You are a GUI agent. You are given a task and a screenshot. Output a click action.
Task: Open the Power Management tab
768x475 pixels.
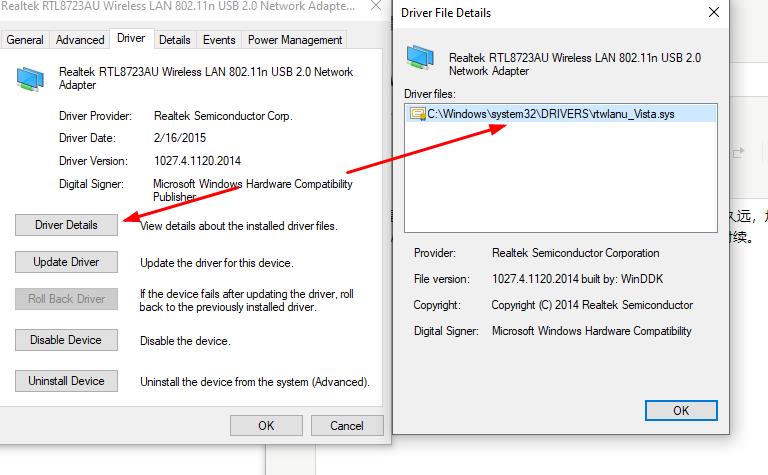click(295, 40)
